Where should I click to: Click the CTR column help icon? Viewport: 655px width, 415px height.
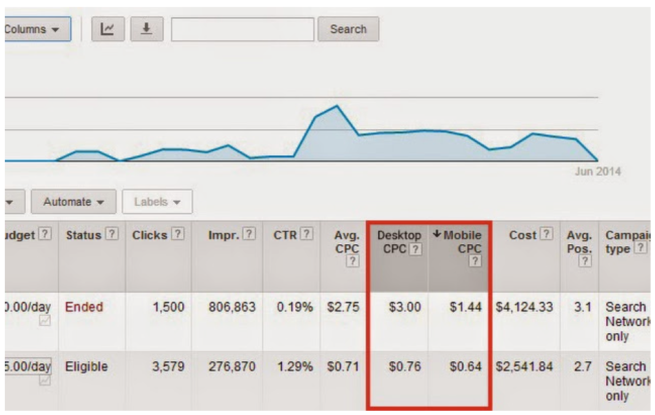tap(306, 234)
